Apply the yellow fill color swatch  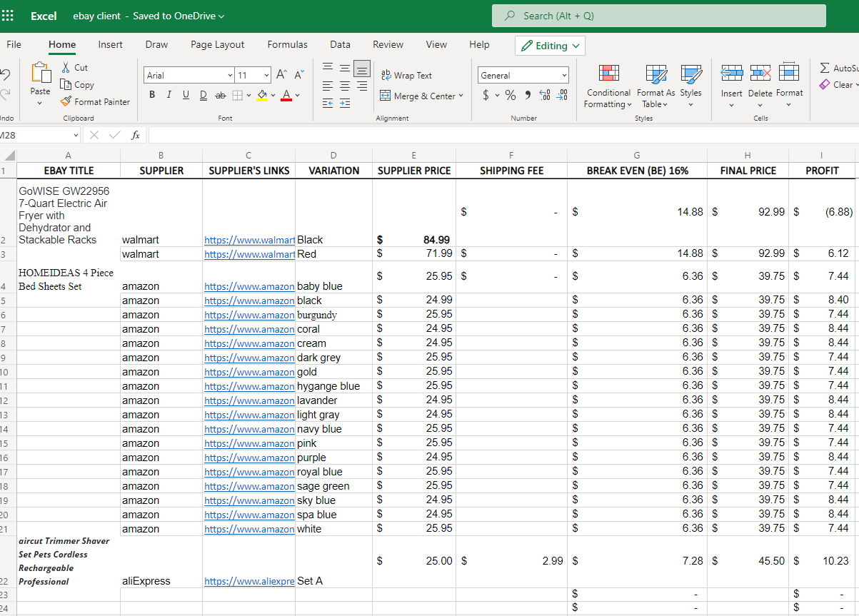pyautogui.click(x=262, y=95)
